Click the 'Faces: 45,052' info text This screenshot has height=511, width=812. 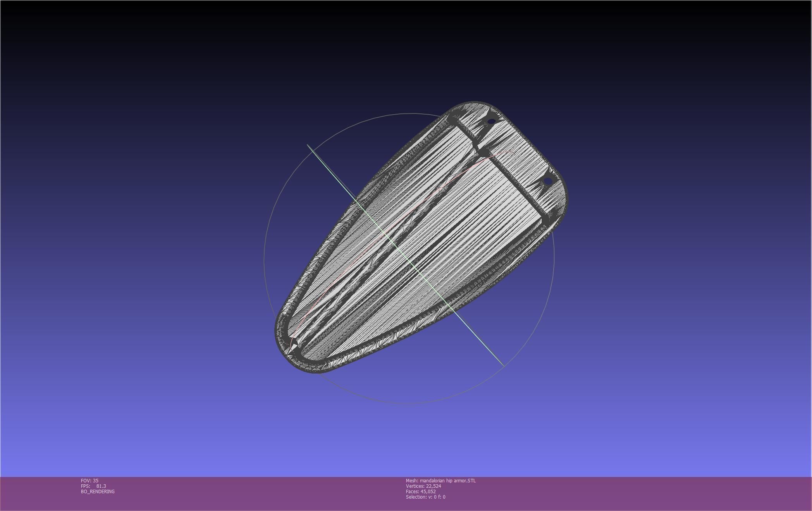pyautogui.click(x=421, y=491)
